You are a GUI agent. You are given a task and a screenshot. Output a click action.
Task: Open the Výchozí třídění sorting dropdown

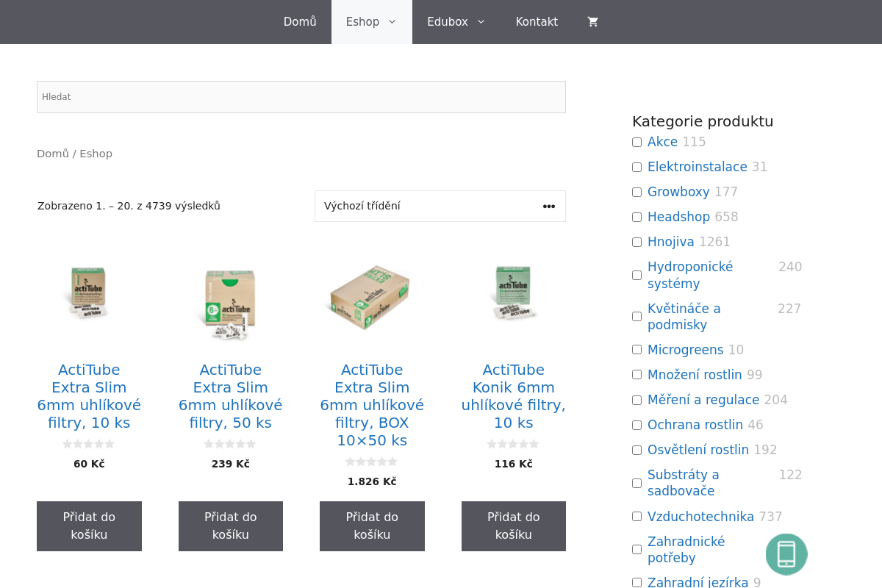point(440,207)
